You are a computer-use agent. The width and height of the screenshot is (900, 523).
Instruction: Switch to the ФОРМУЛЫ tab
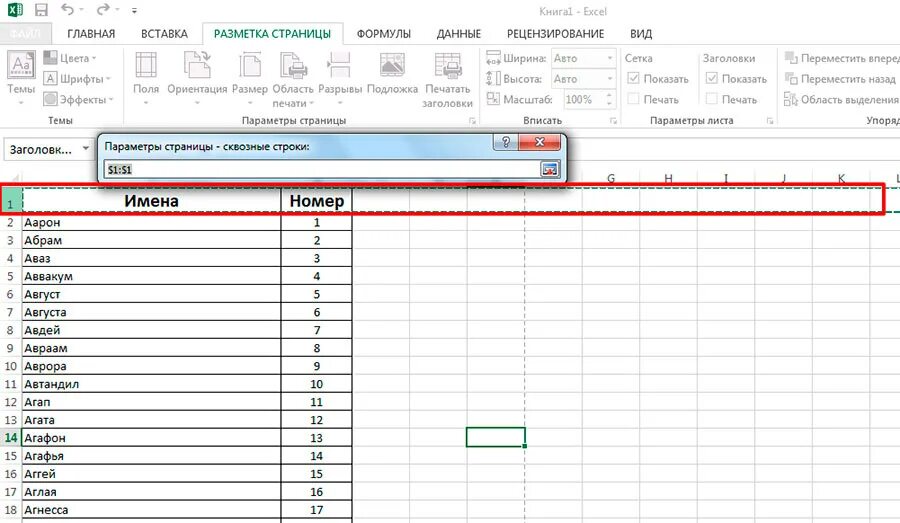point(383,34)
